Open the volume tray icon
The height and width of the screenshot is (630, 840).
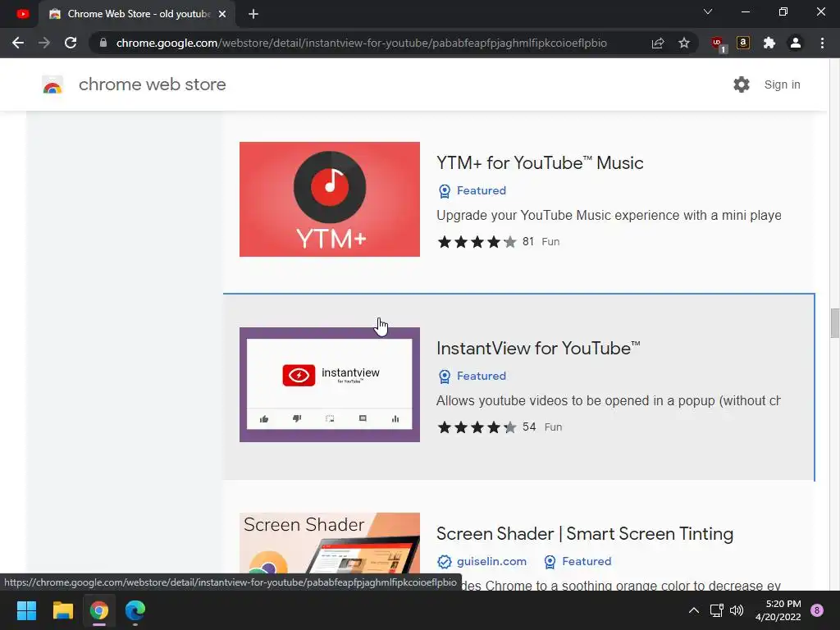(737, 610)
